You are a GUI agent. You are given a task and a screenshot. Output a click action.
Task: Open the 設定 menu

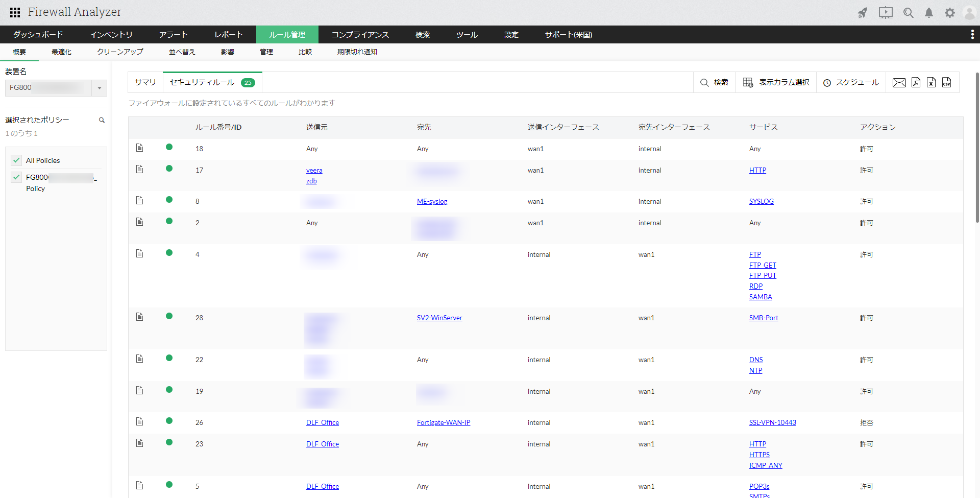[x=511, y=35]
